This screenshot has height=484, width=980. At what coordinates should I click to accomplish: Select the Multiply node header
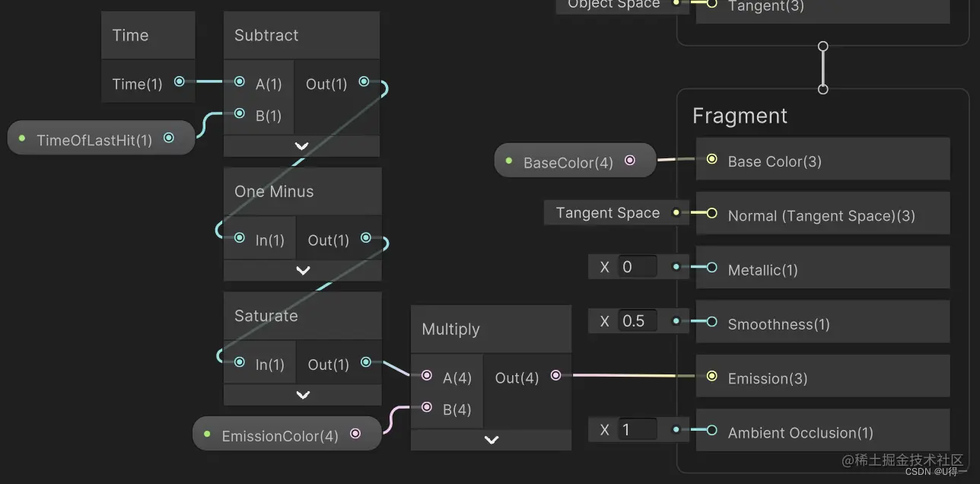[x=492, y=330]
